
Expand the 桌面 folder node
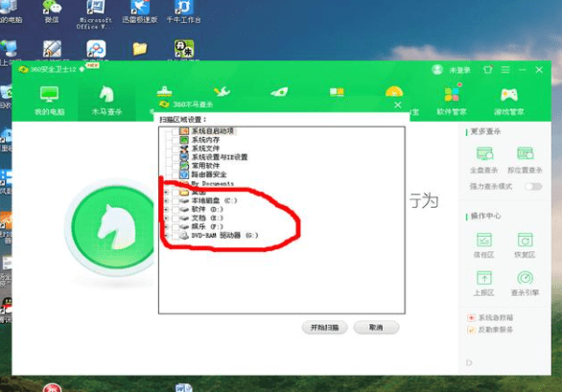point(166,193)
